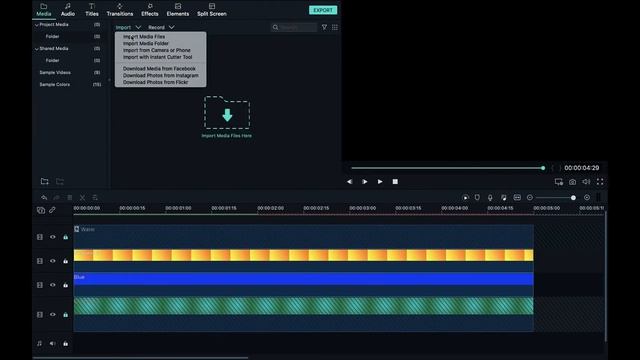The width and height of the screenshot is (640, 360).
Task: Hide the Water track using eye icon
Action: click(53, 237)
